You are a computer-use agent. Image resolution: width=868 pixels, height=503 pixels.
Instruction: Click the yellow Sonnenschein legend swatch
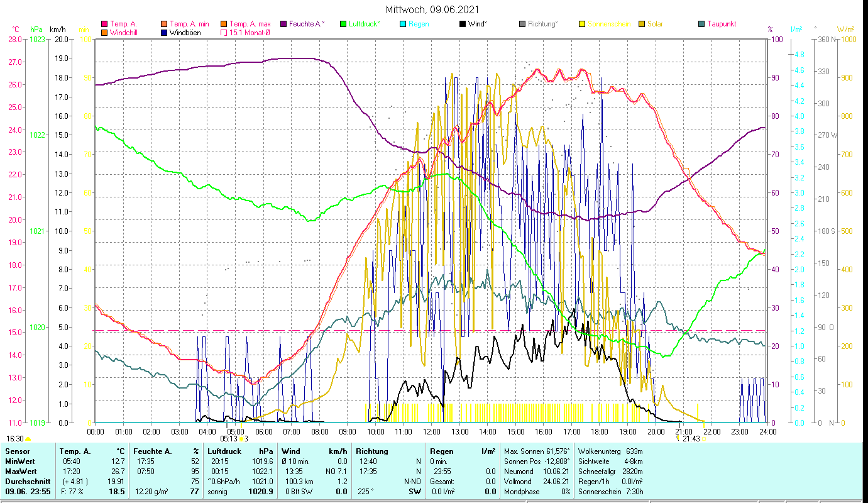(582, 24)
